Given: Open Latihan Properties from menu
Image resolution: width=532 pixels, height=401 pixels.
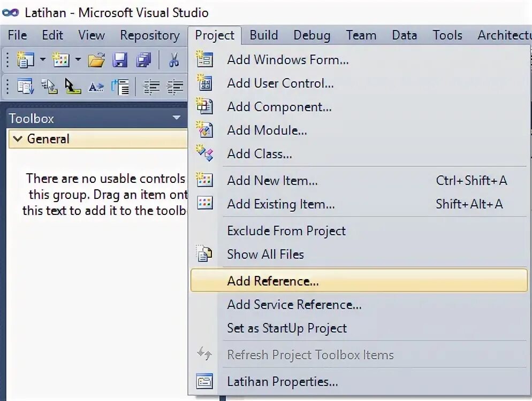Looking at the screenshot, I should coord(359,382).
